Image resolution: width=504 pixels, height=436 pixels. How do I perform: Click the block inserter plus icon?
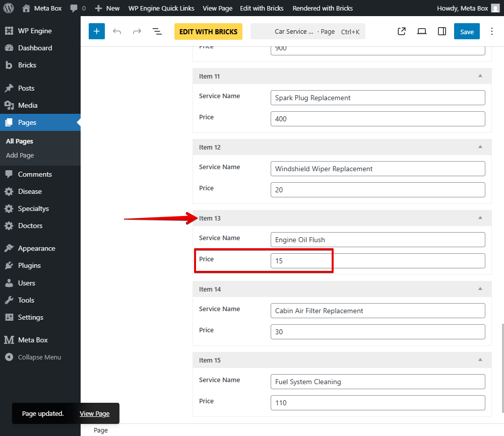[x=97, y=31]
